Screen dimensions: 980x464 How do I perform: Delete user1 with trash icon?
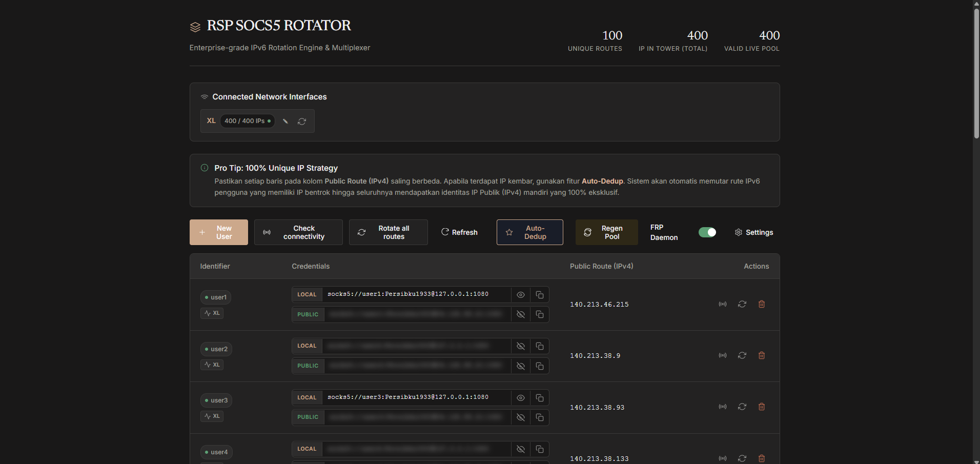[762, 304]
